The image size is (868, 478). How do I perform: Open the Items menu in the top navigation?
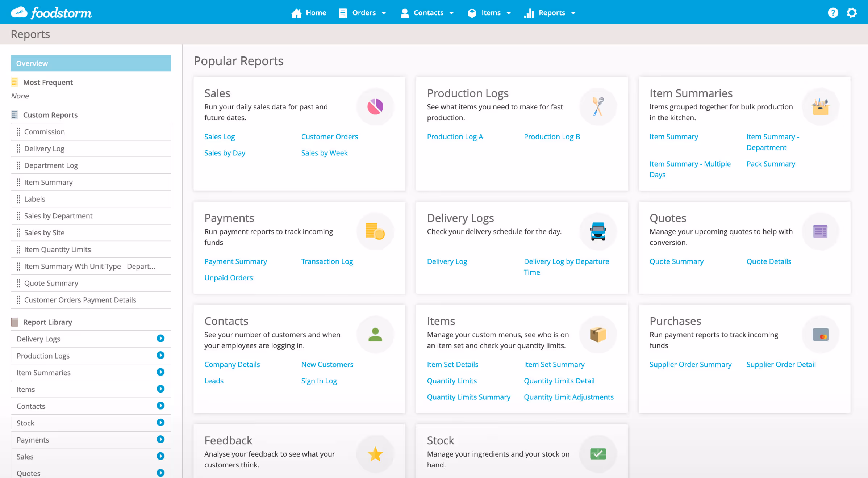point(491,13)
